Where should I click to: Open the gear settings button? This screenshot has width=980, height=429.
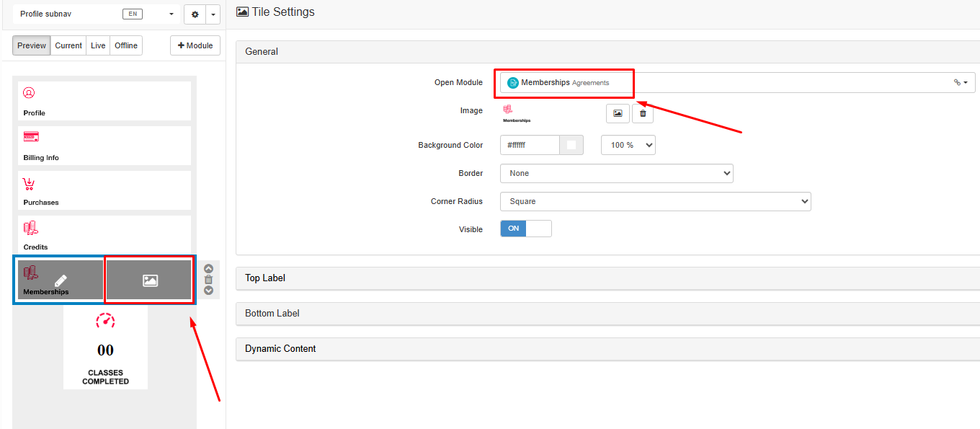tap(195, 14)
